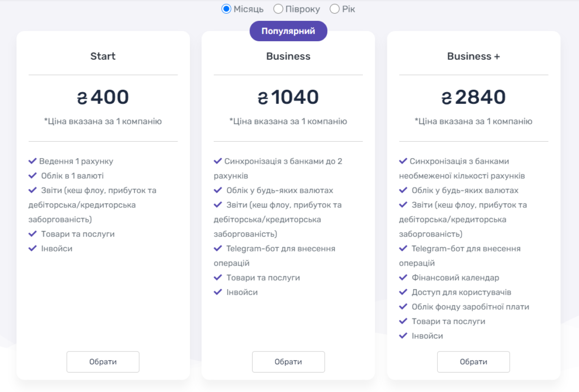Click checkmark next to Фінансовий календар

(403, 278)
